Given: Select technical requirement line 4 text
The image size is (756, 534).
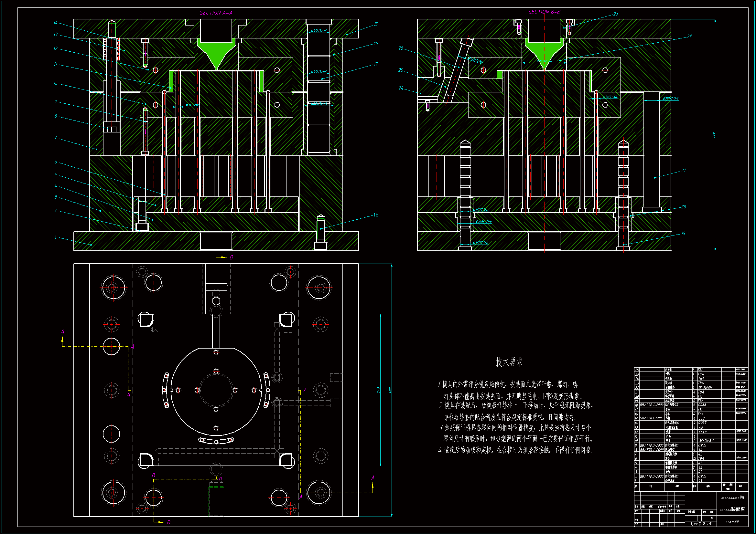Looking at the screenshot, I should [x=515, y=450].
